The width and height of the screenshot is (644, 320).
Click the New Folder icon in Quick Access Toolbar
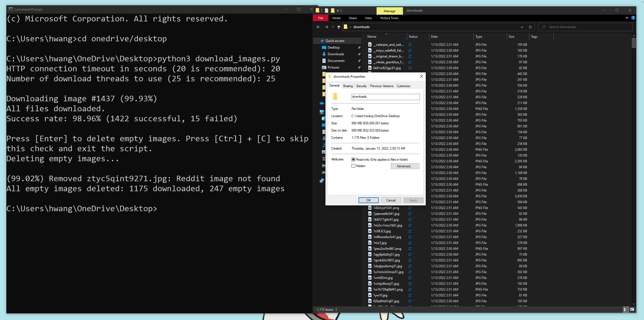pos(333,10)
